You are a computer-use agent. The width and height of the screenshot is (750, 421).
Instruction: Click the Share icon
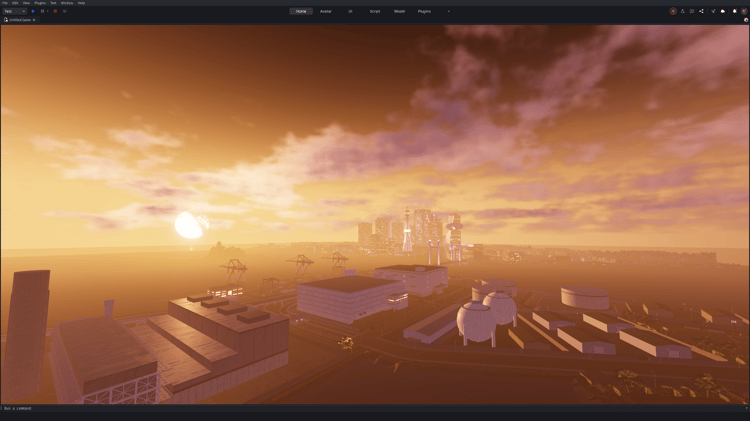701,11
